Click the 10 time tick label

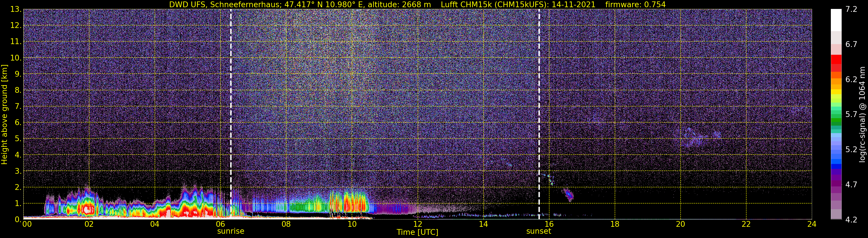tap(352, 224)
